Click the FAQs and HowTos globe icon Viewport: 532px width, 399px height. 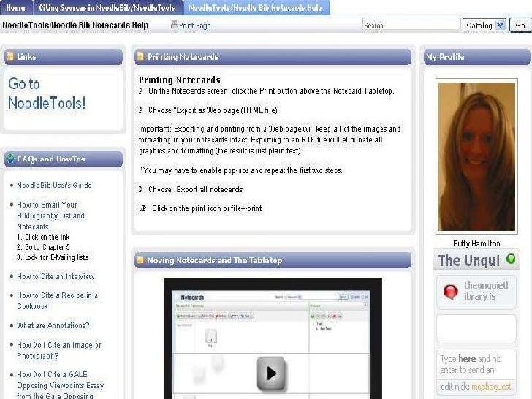tap(10, 159)
